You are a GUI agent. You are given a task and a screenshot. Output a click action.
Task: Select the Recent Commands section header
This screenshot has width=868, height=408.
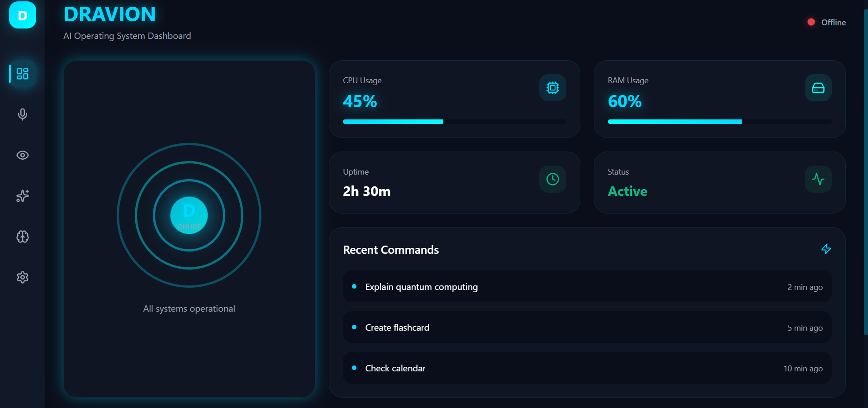tap(390, 249)
